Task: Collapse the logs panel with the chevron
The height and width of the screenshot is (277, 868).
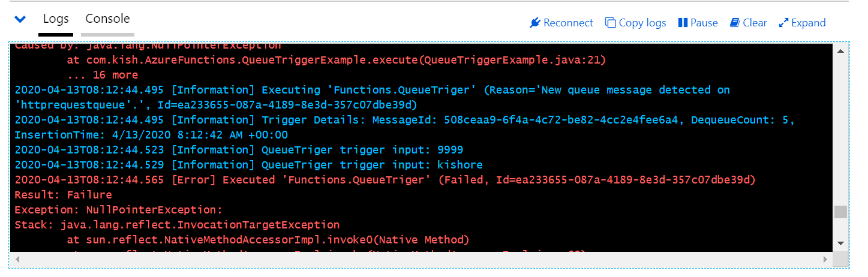Action: click(x=20, y=19)
